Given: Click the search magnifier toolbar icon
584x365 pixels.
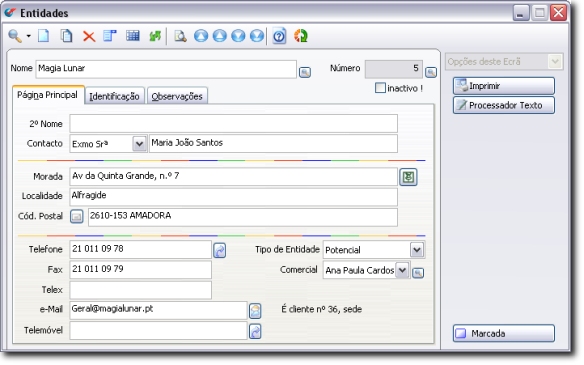Looking at the screenshot, I should [15, 36].
